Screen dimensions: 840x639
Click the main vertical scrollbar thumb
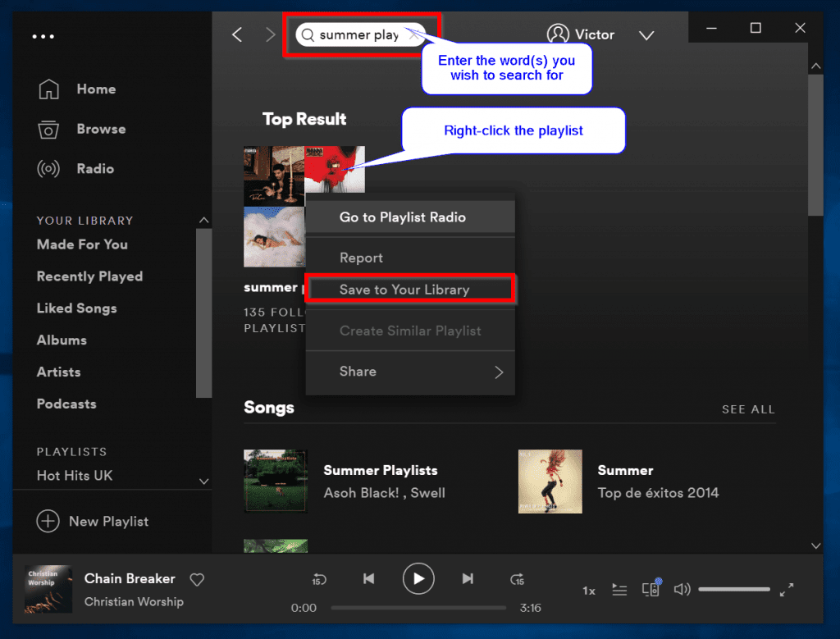815,144
